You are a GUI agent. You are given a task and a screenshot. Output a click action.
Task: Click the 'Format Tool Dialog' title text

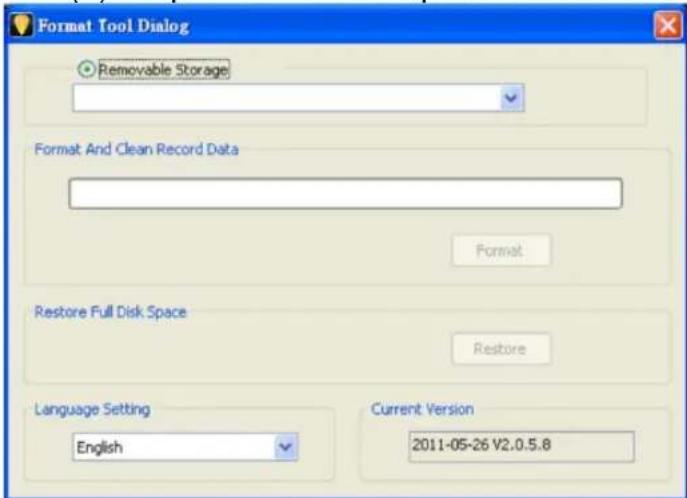pos(113,26)
